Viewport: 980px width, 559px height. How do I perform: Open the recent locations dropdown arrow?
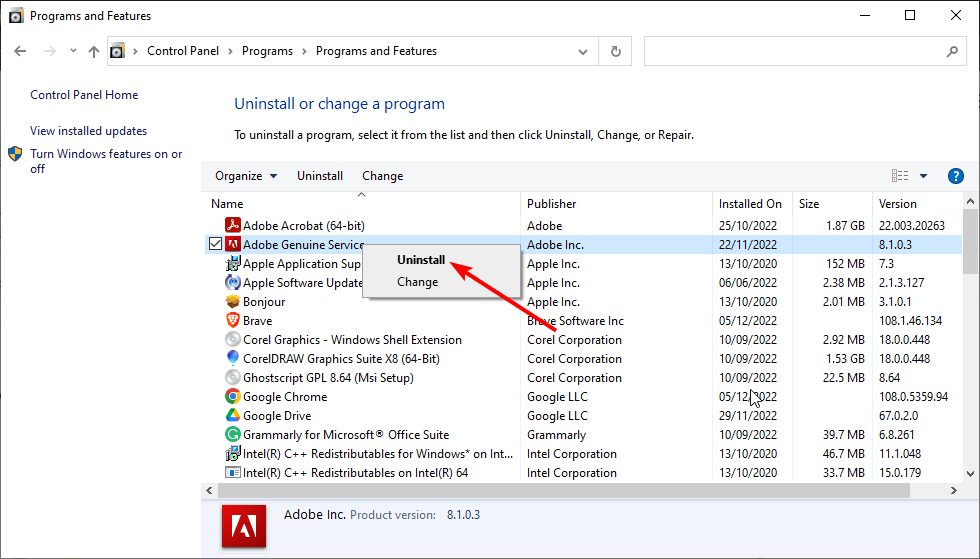pos(73,51)
